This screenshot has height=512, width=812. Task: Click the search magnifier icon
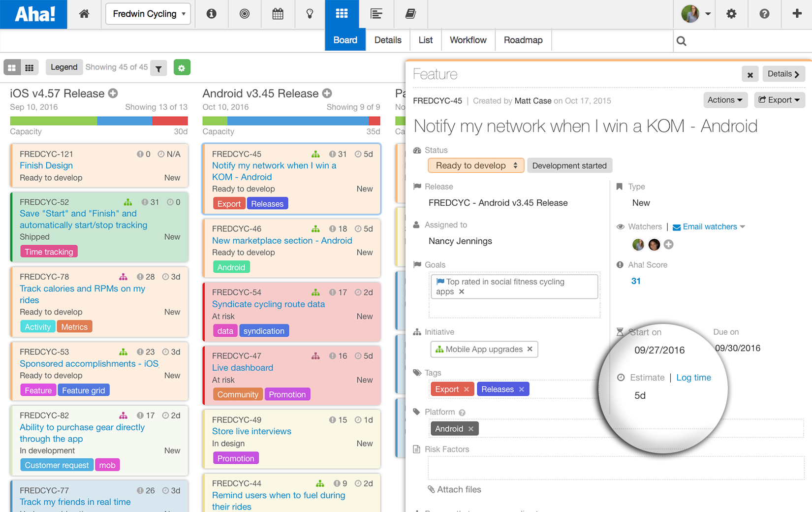tap(682, 41)
